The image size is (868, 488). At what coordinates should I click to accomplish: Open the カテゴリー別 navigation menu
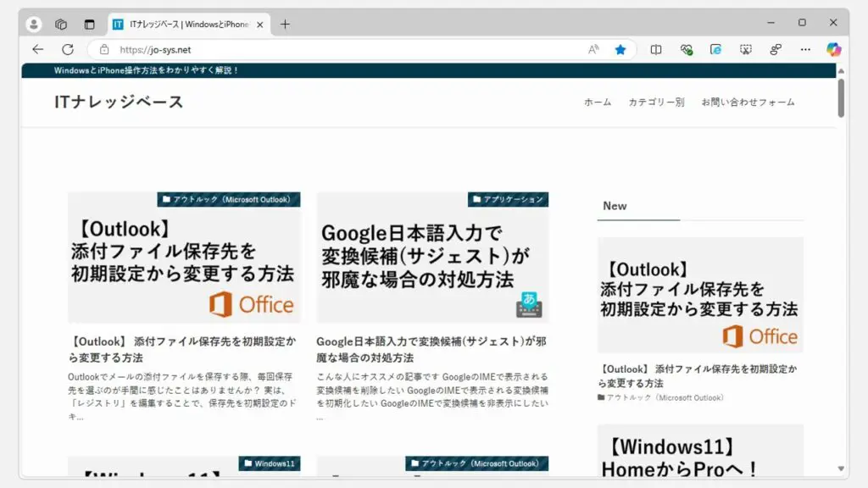656,103
